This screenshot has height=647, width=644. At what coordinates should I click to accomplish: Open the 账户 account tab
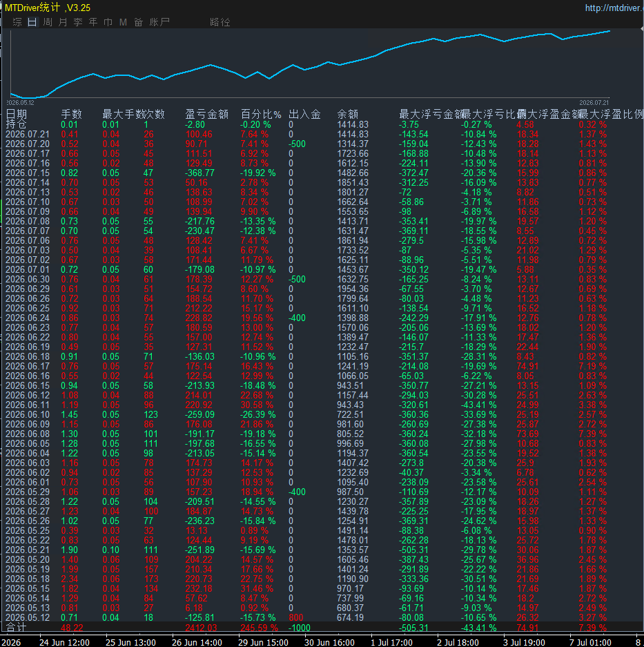click(159, 22)
